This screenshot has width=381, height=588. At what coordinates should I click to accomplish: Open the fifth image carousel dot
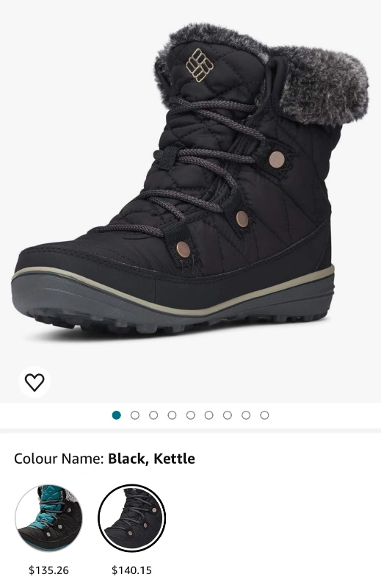click(x=190, y=415)
